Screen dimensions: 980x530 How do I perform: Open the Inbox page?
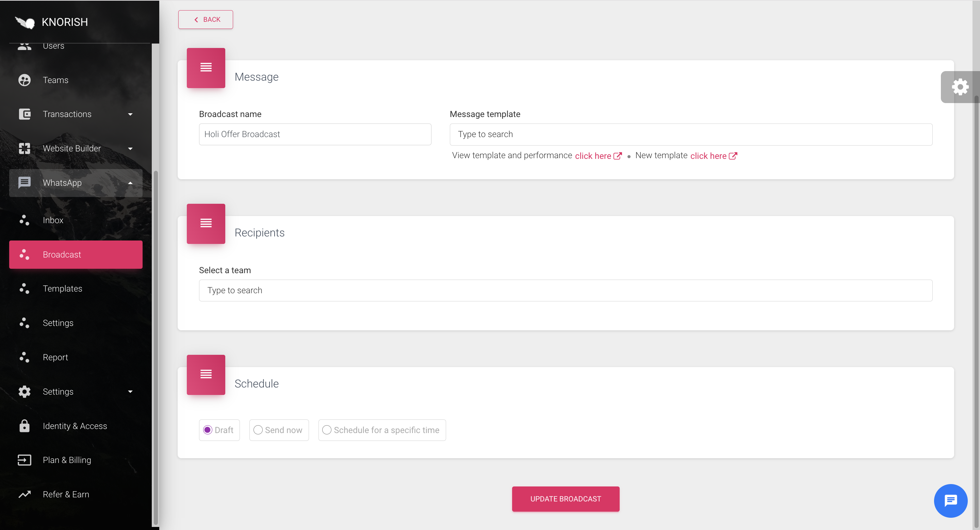coord(76,220)
